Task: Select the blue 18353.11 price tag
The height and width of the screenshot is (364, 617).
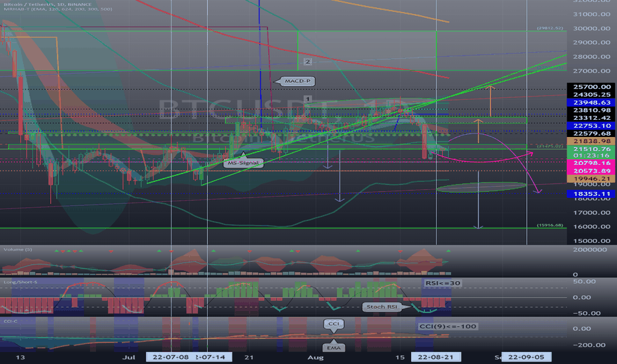Action: [592, 194]
